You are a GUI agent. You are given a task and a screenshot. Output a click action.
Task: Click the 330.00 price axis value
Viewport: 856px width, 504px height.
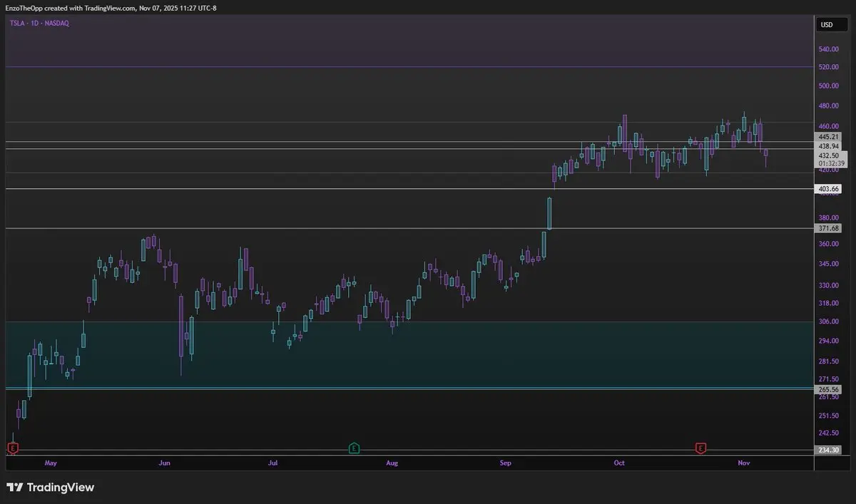click(x=828, y=285)
